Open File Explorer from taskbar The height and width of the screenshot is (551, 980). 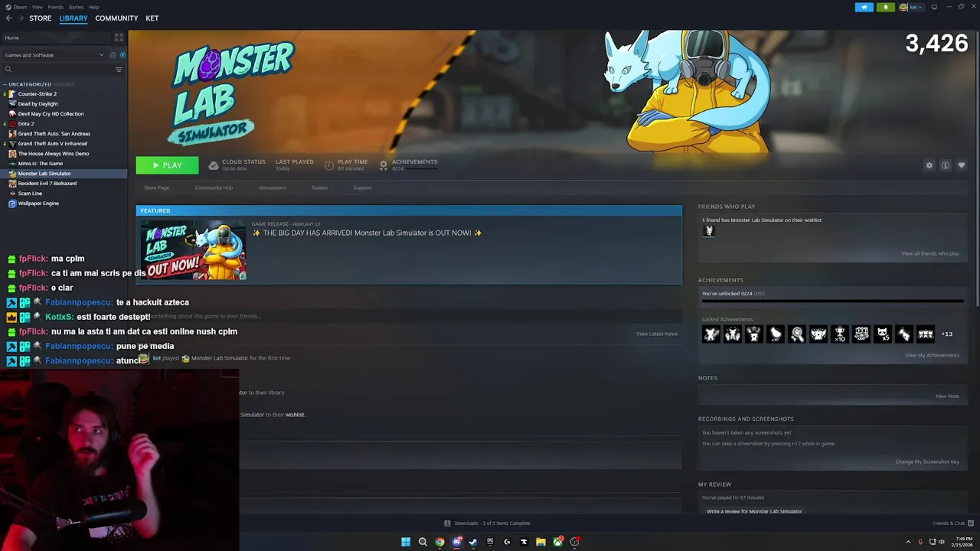pyautogui.click(x=541, y=542)
